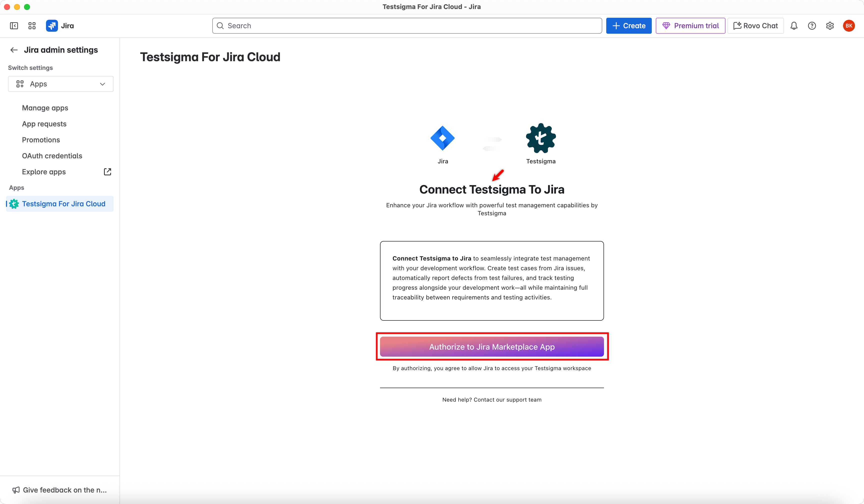This screenshot has width=864, height=504.
Task: Select the Testsigma gear icon in sidebar
Action: tap(13, 204)
